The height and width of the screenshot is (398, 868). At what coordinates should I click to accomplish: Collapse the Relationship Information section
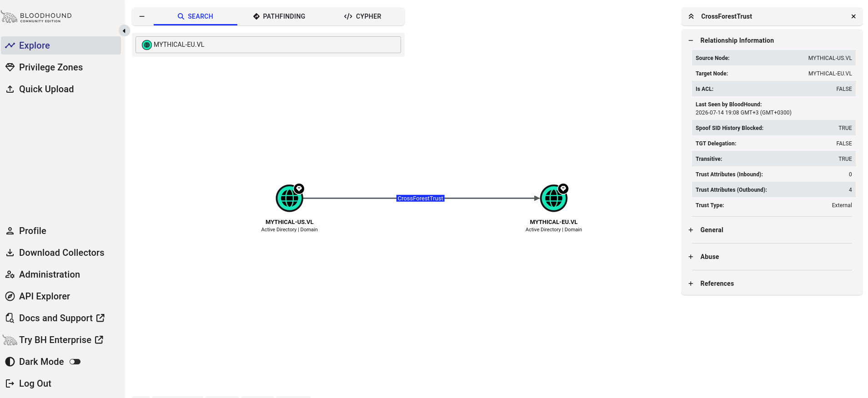(691, 40)
